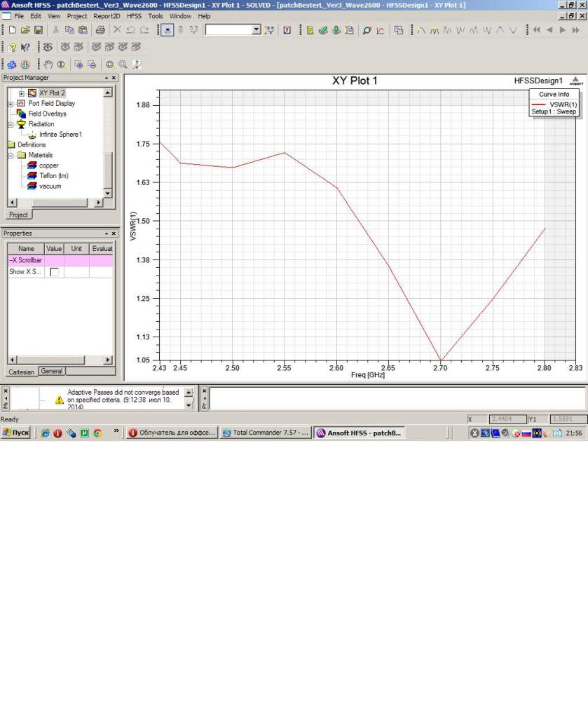
Task: Click the Paste clipboard icon
Action: point(83,30)
